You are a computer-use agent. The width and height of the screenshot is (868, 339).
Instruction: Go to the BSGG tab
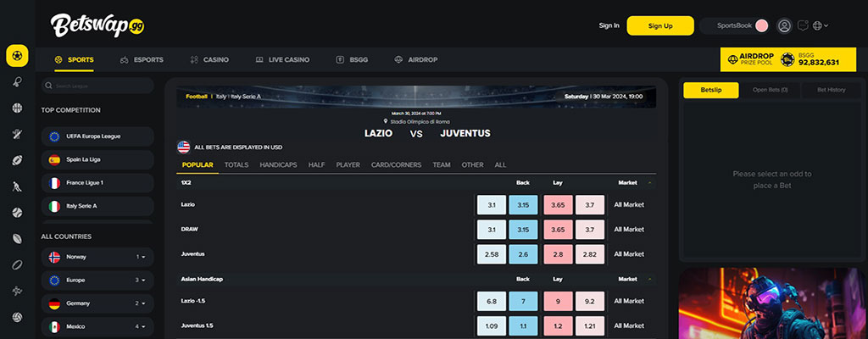click(352, 60)
